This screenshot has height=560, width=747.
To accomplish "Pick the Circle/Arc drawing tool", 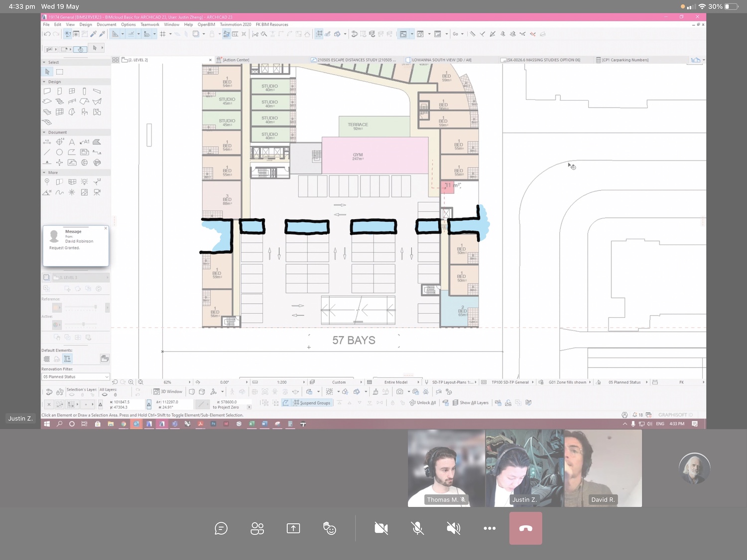I will coord(59,152).
